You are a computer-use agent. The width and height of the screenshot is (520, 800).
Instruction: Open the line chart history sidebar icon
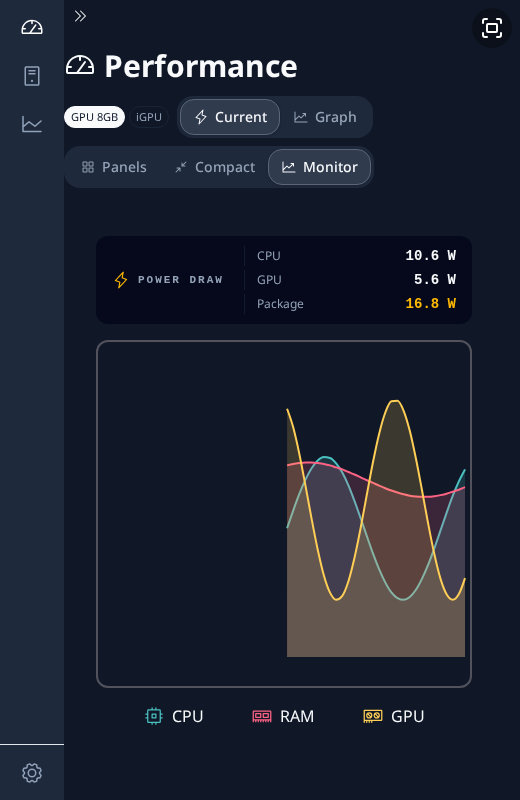32,124
